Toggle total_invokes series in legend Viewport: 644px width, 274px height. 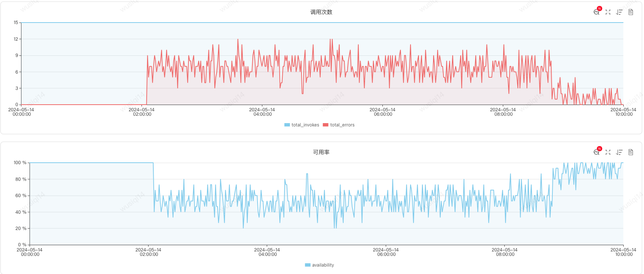point(301,125)
